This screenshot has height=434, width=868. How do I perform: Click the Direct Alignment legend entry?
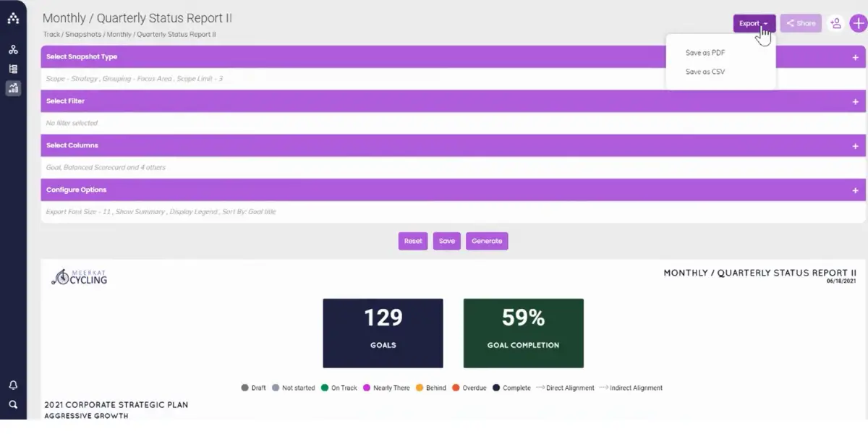tap(565, 388)
